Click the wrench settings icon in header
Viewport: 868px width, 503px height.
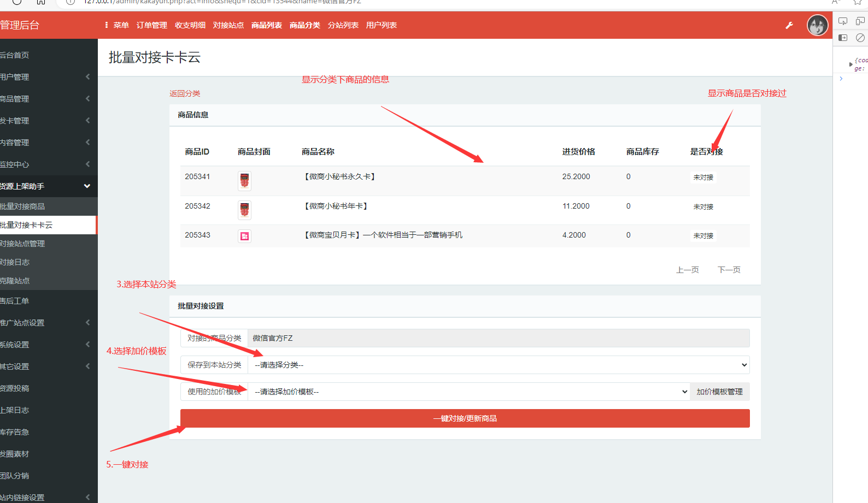click(789, 25)
